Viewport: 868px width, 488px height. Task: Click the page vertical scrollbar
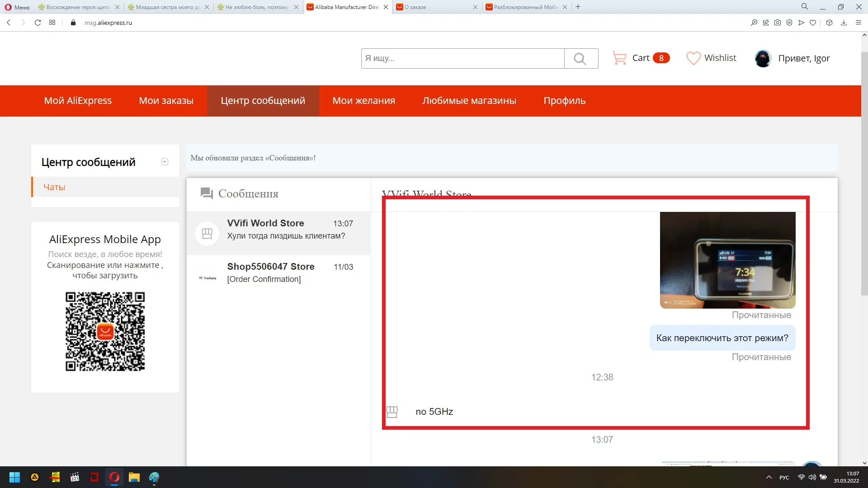864,181
